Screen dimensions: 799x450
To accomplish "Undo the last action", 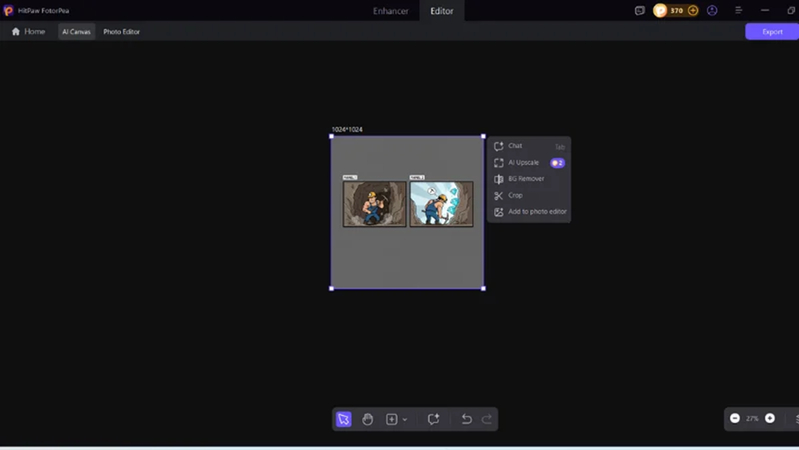I will (466, 419).
